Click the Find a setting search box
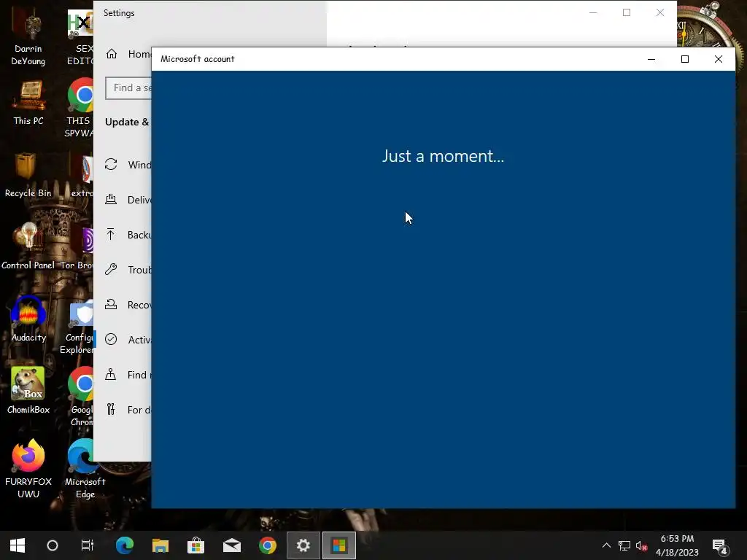The height and width of the screenshot is (560, 747). [128, 88]
